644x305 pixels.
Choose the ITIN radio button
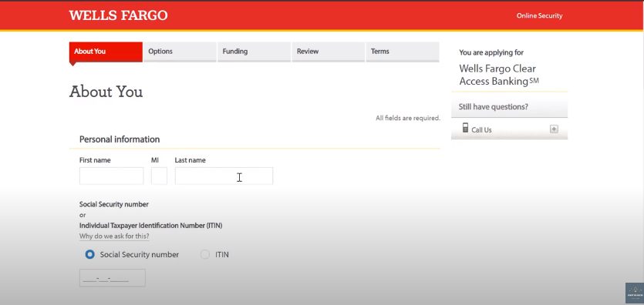[204, 255]
